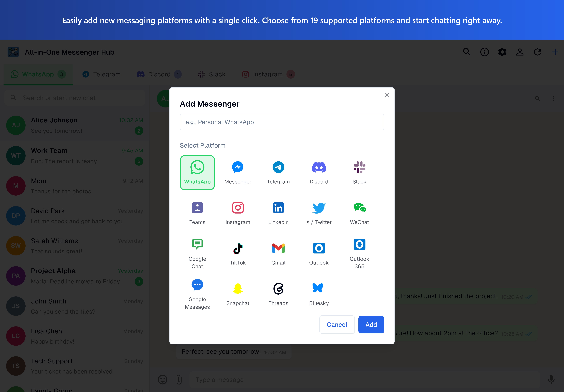Open Alice Johnson chat
The height and width of the screenshot is (392, 564).
[x=75, y=125]
